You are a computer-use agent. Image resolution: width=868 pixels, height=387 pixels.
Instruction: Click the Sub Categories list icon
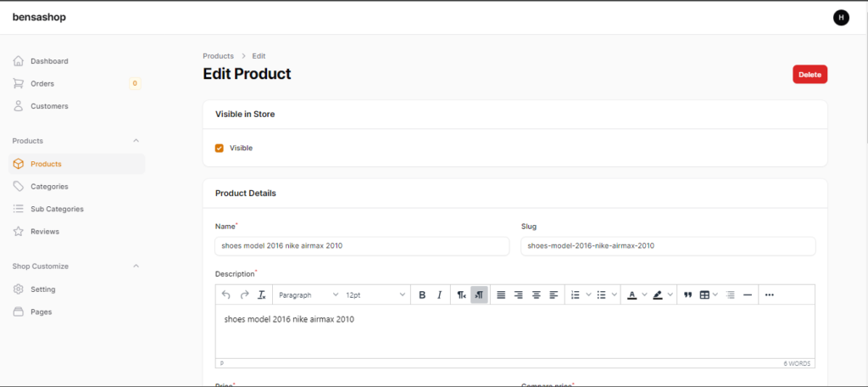[x=19, y=209]
